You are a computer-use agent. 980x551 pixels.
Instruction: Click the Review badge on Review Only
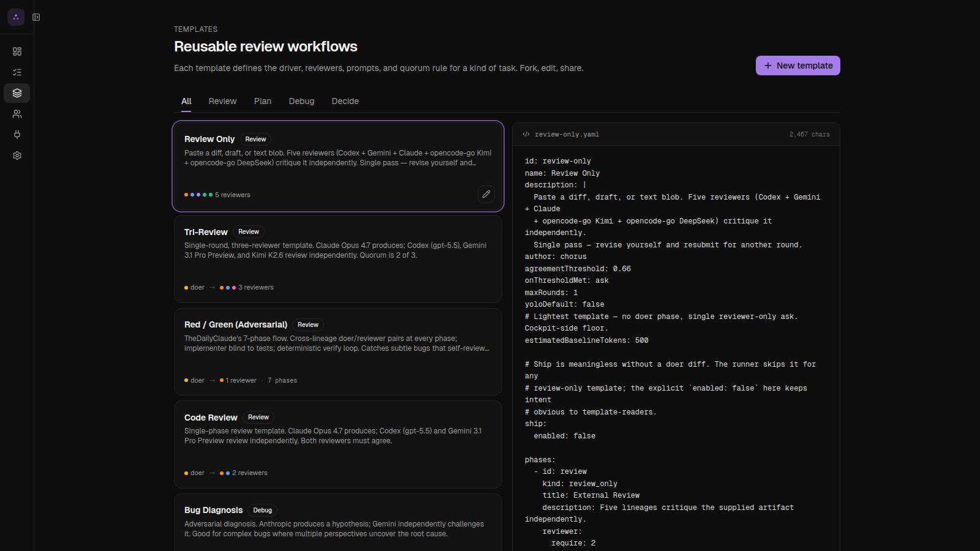(256, 139)
